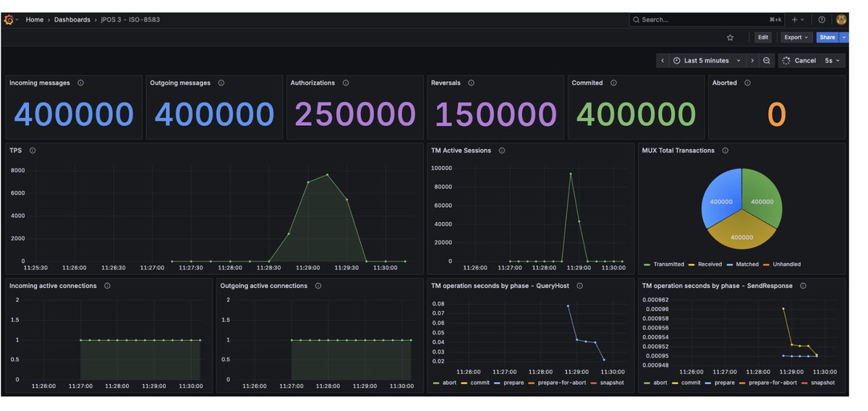Open the 5s refresh interval dropdown

(x=833, y=61)
